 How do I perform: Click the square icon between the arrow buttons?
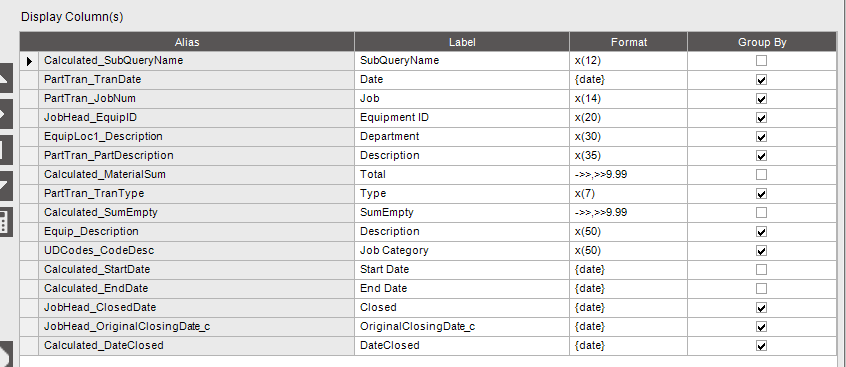pos(5,150)
